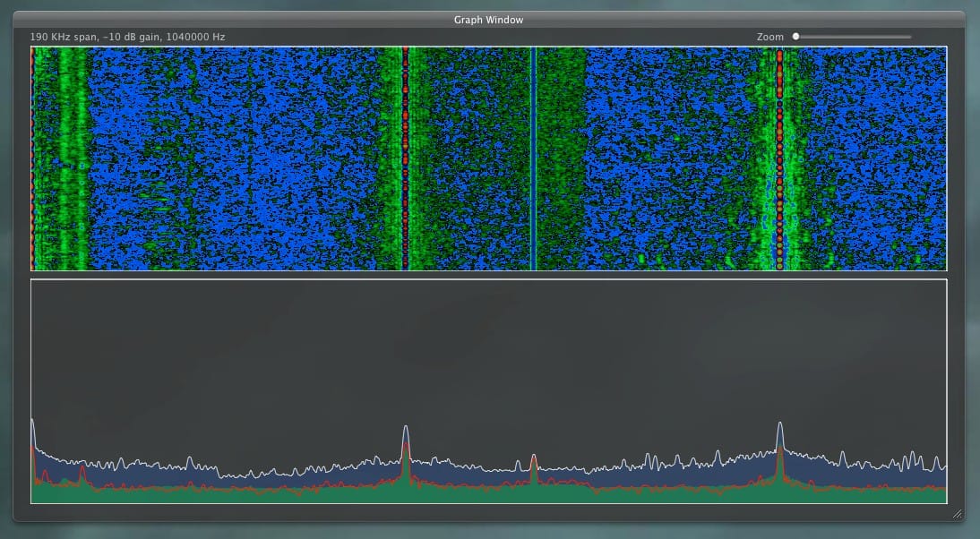Click the Graph Window title bar
The width and height of the screenshot is (980, 539).
(x=488, y=19)
